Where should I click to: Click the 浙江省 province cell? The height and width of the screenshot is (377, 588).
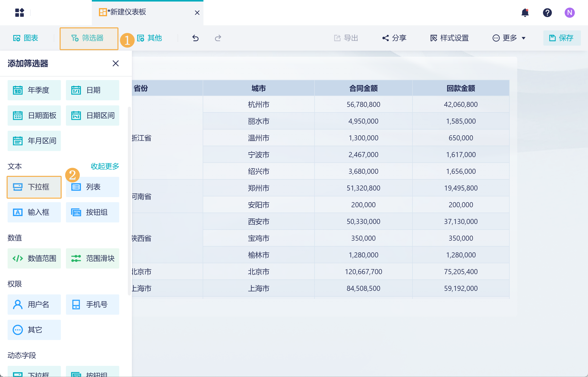167,138
